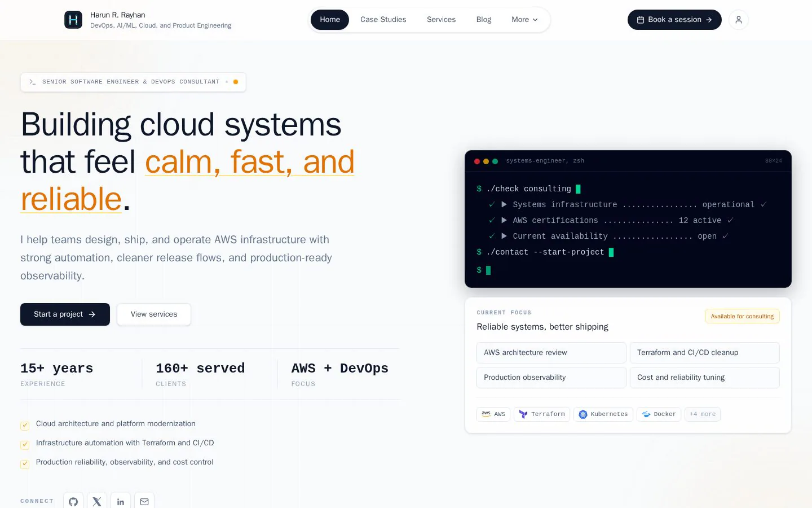Screen dimensions: 812x508
Task: Click the ./contact --start-project terminal command
Action: pos(545,252)
